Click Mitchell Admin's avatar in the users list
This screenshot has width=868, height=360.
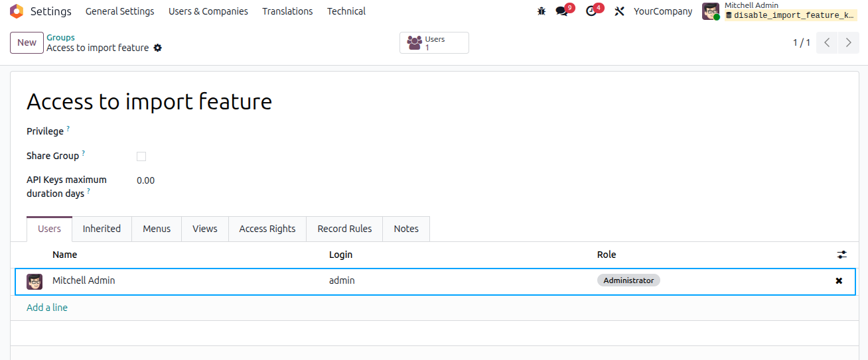[x=35, y=281]
